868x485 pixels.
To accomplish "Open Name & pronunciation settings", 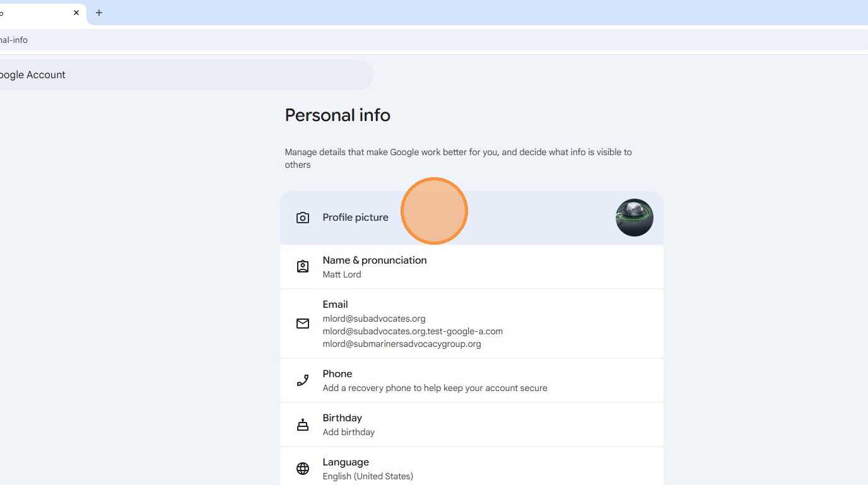I will (x=374, y=260).
